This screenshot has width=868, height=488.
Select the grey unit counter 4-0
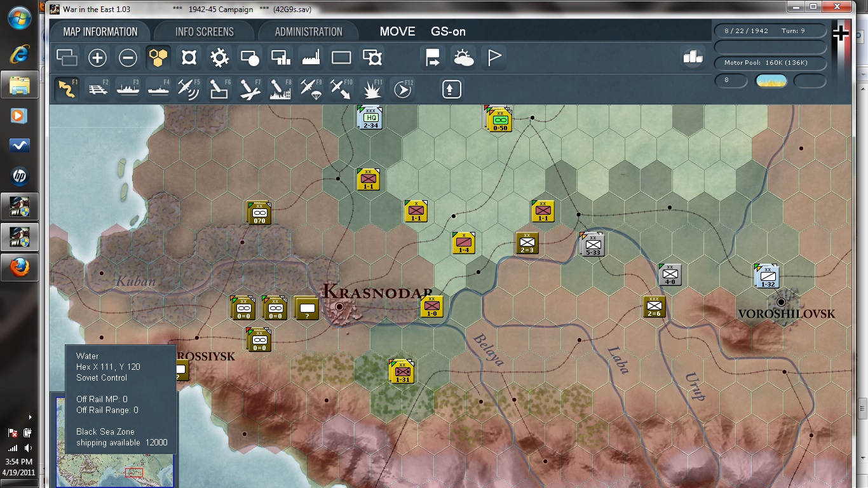[x=669, y=274]
